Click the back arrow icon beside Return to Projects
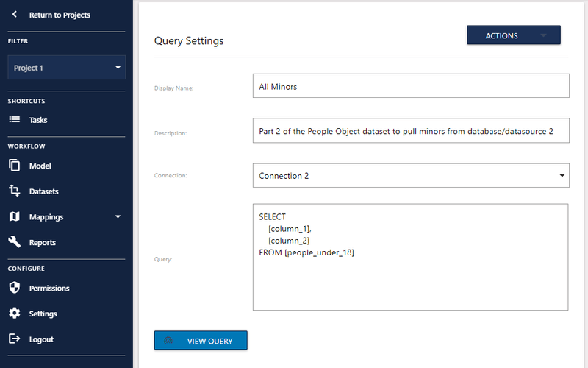588x368 pixels. point(15,15)
